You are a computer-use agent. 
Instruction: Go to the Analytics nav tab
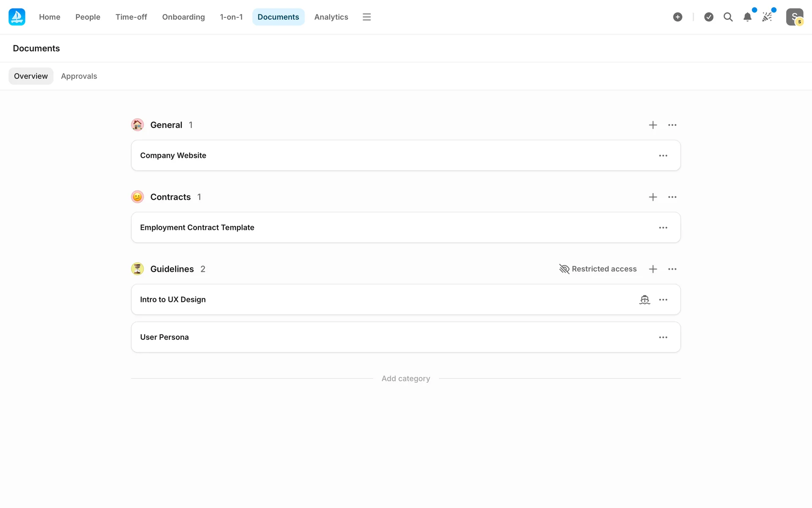click(331, 17)
